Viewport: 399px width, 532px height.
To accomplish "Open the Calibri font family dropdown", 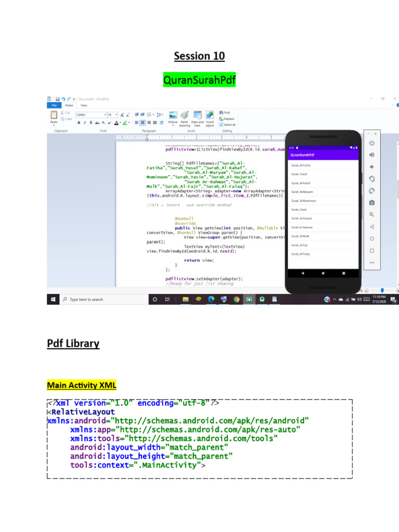I will [x=90, y=114].
